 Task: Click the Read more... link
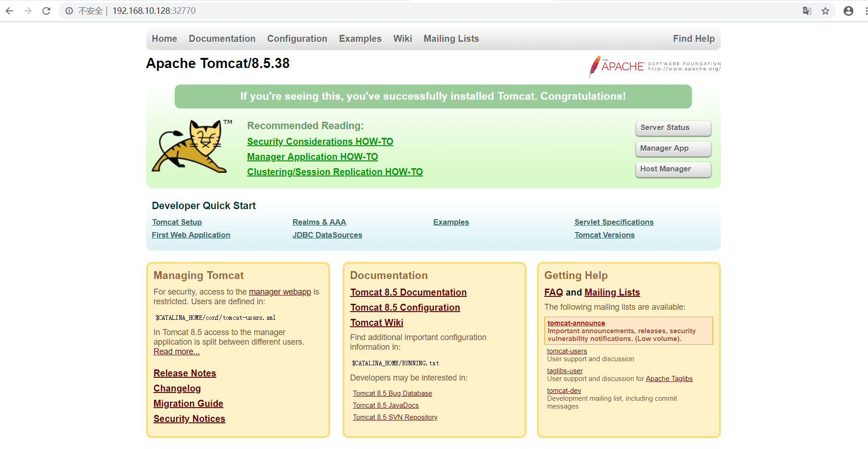tap(177, 352)
